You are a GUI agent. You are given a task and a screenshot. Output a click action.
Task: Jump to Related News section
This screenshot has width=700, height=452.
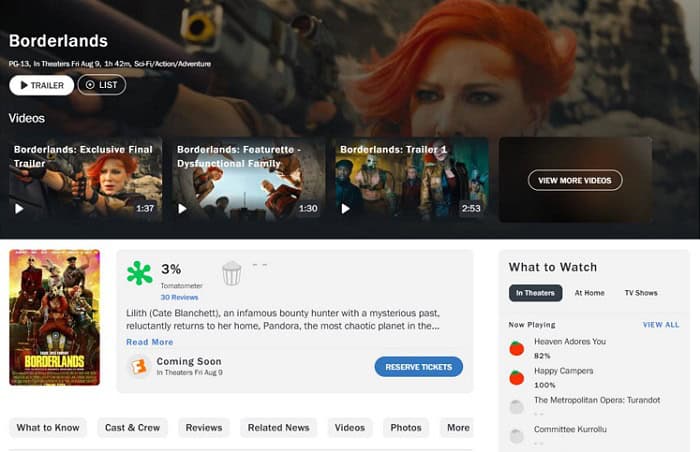tap(279, 428)
